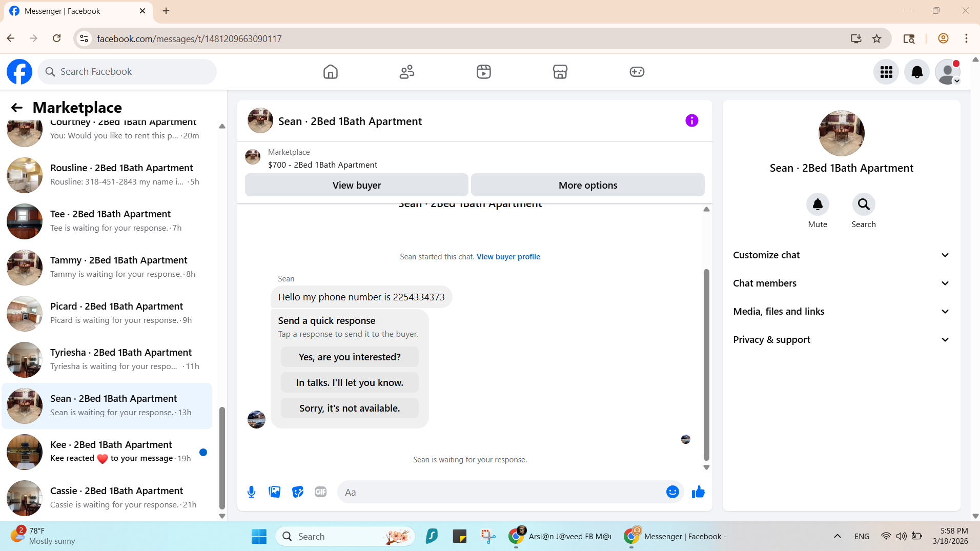Send a thumbs-up like
Screen dimensions: 980x551
click(698, 492)
